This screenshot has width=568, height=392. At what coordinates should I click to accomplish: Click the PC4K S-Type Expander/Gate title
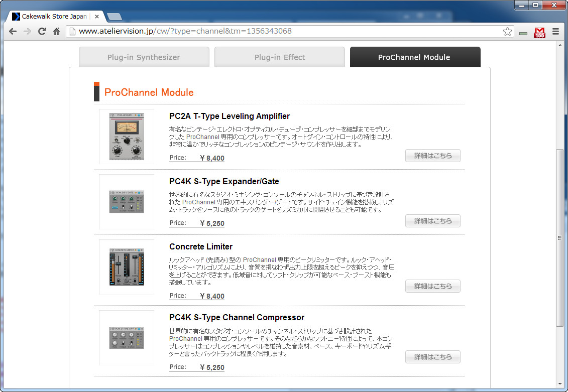(224, 181)
